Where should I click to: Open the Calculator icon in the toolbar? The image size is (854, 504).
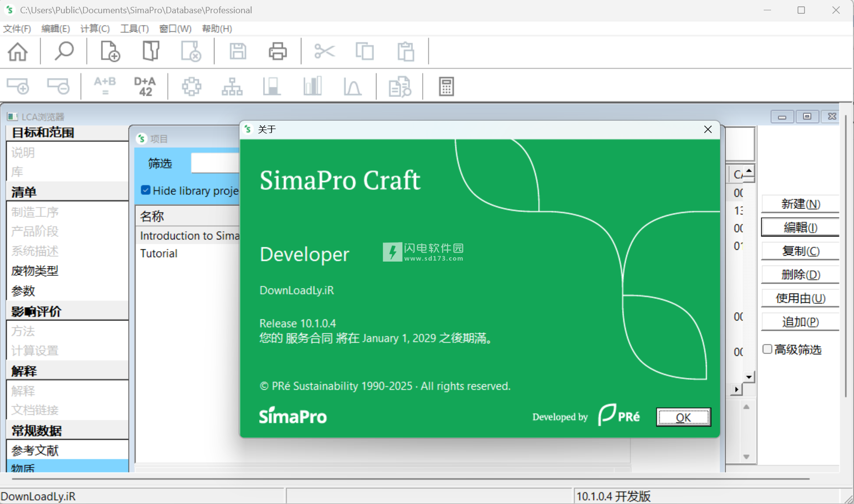point(446,87)
